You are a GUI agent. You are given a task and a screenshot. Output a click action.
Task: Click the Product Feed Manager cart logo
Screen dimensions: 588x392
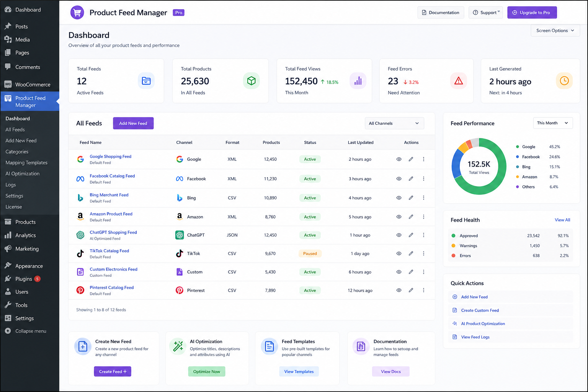[x=77, y=13]
